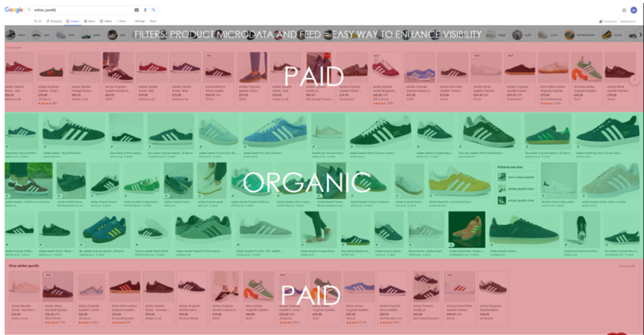Image resolution: width=644 pixels, height=335 pixels.
Task: Open the Google apps grid
Action: (x=624, y=11)
